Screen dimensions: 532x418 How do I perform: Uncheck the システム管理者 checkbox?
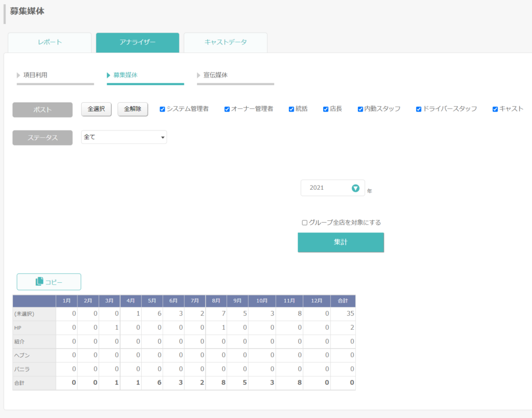(162, 109)
